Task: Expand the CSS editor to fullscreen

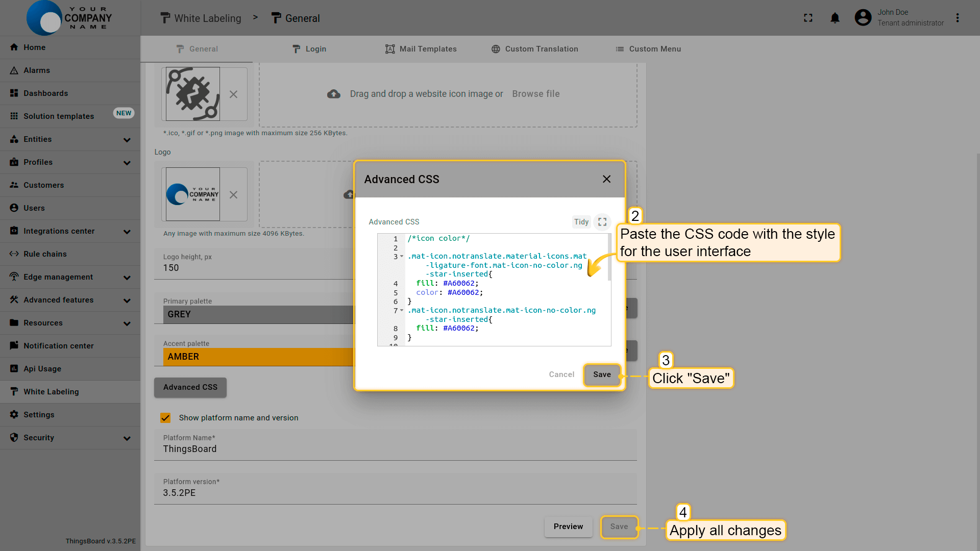Action: [x=602, y=222]
